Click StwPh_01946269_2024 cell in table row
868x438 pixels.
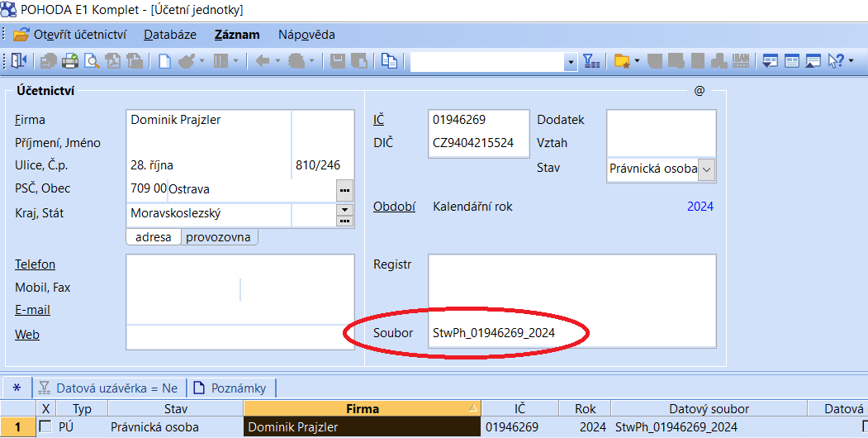click(709, 427)
